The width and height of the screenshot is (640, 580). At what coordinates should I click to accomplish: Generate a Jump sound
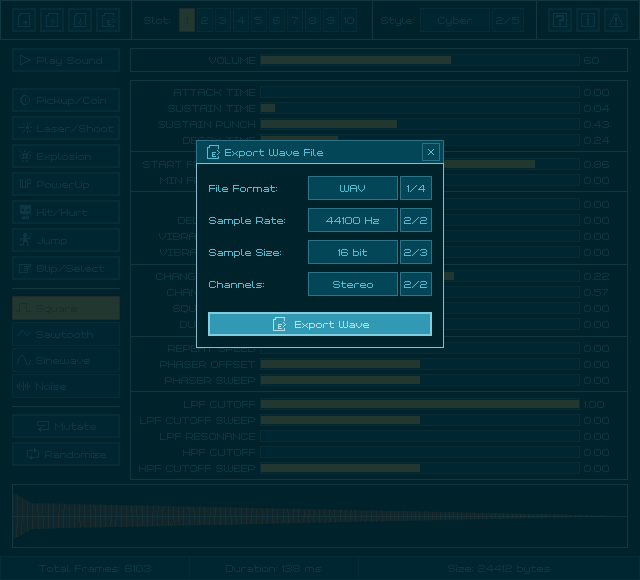66,240
